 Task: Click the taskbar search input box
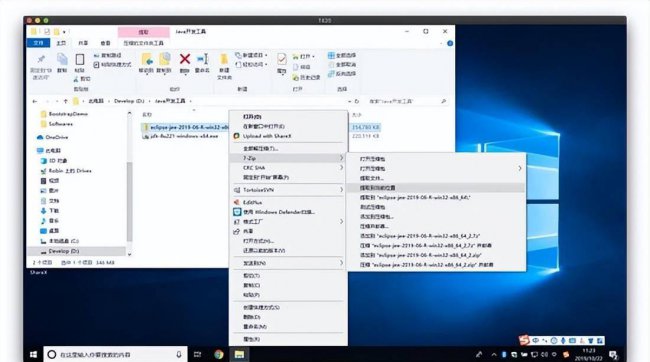tap(115, 355)
